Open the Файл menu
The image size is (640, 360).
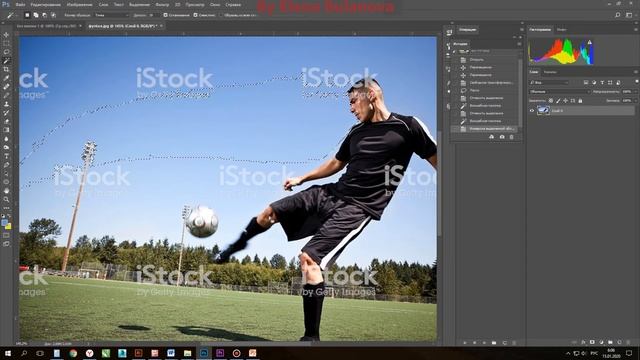(x=20, y=5)
